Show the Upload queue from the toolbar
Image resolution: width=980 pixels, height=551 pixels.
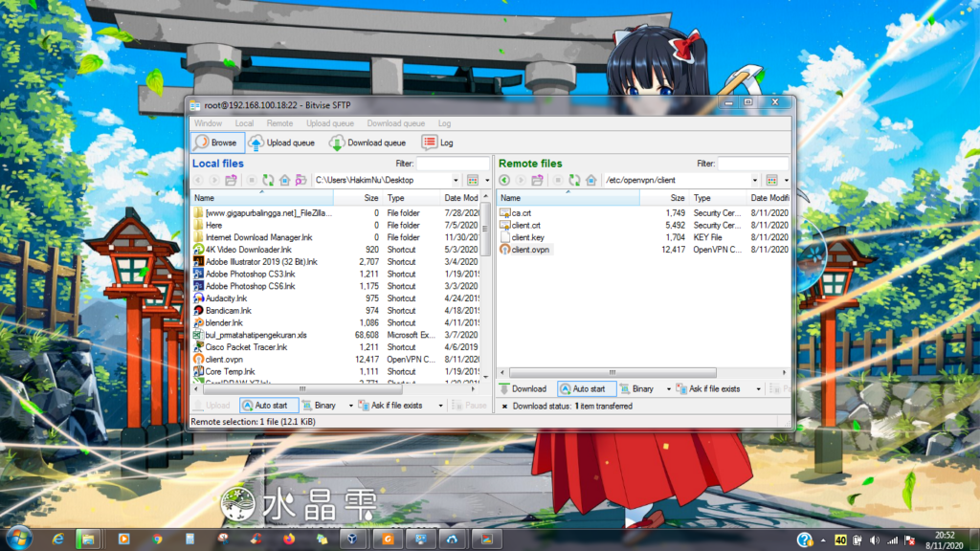(282, 143)
